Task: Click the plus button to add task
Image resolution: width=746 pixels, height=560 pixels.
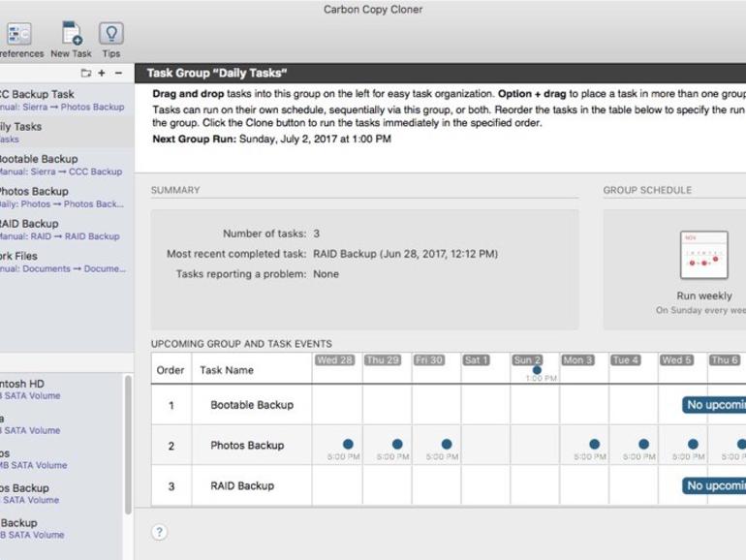Action: tap(102, 73)
